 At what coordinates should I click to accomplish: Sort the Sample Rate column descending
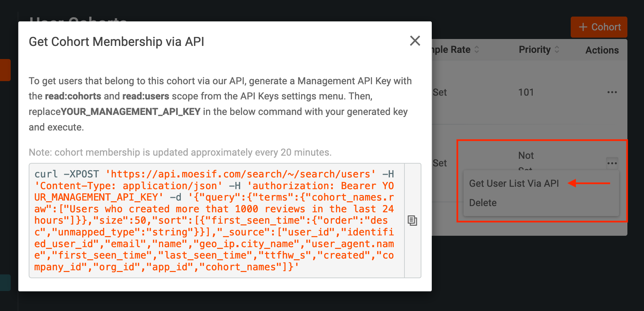477,51
